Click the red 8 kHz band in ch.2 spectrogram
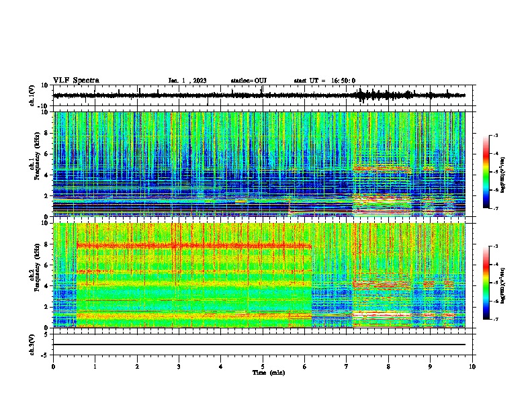Viewport: 532px width, 411px height. point(193,246)
